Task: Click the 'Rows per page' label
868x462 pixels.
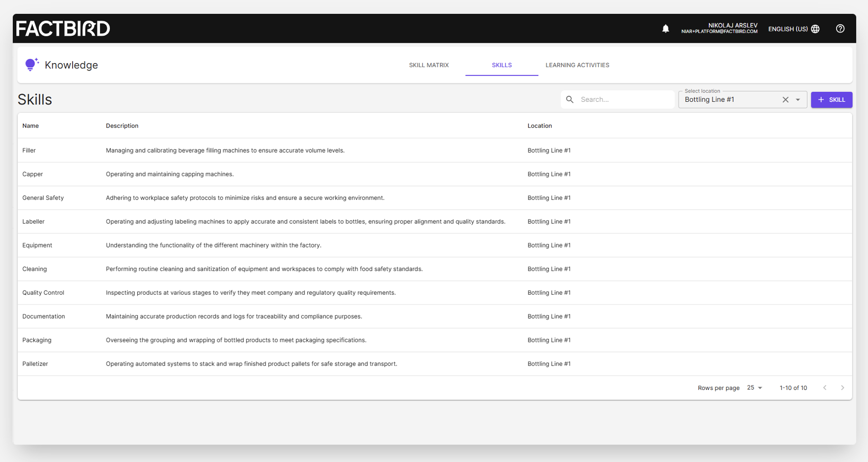Action: (718, 388)
